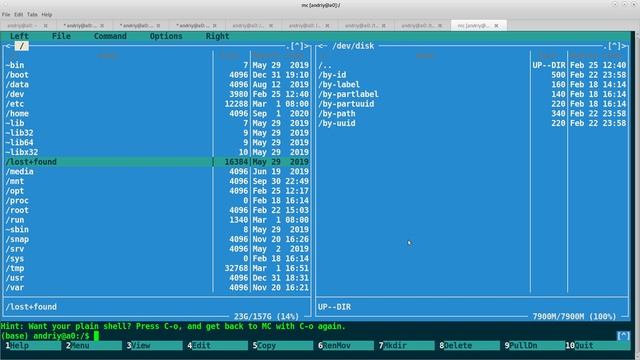
Task: Go back in left panel history arrow
Action: (9, 46)
